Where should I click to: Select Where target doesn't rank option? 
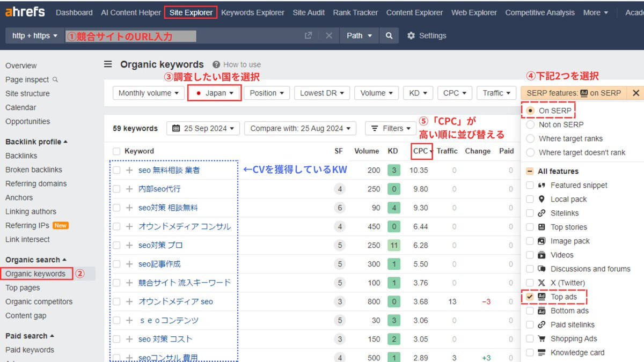click(x=530, y=152)
